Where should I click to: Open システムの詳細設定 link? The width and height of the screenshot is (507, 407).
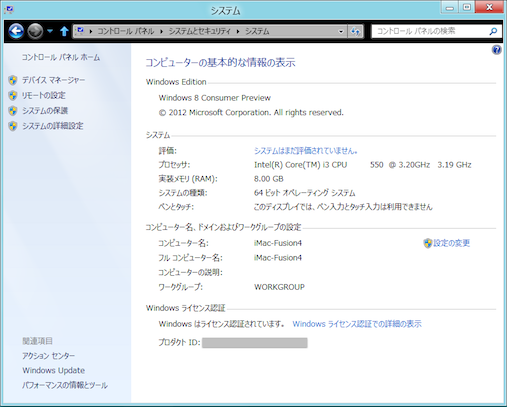[x=53, y=126]
